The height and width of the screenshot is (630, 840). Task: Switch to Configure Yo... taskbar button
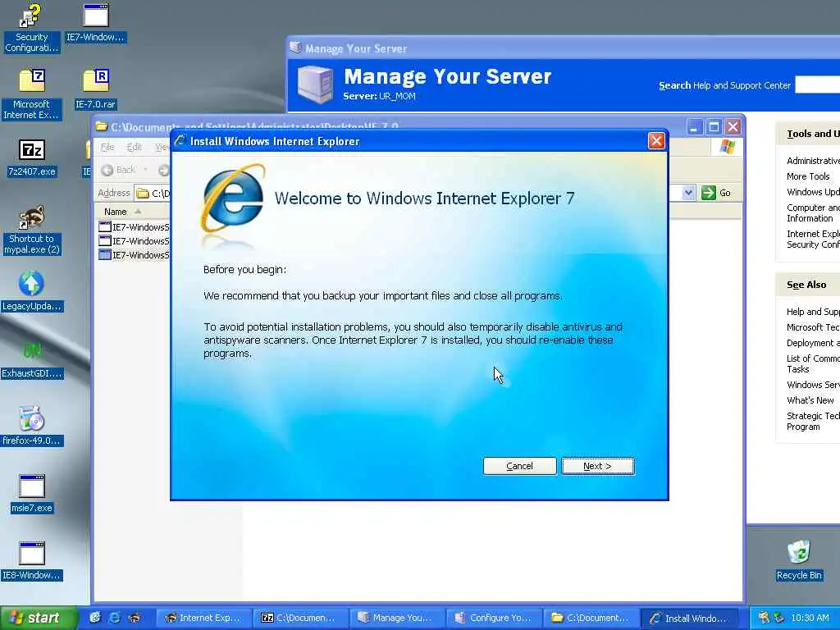493,618
